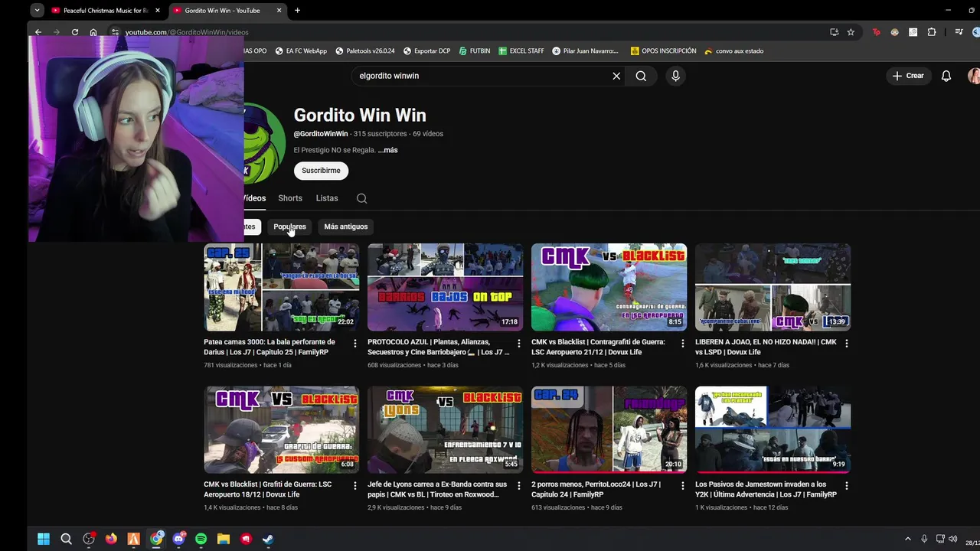This screenshot has width=980, height=551.
Task: Open FUTBIN bookmark
Action: pyautogui.click(x=475, y=51)
